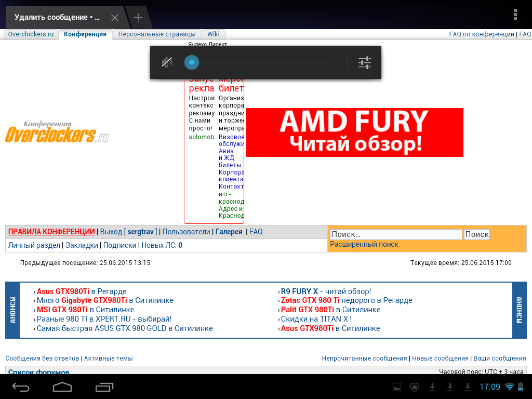Open Asus GTX980Ti в Ситилинке link
The width and height of the screenshot is (532, 399).
click(x=330, y=328)
